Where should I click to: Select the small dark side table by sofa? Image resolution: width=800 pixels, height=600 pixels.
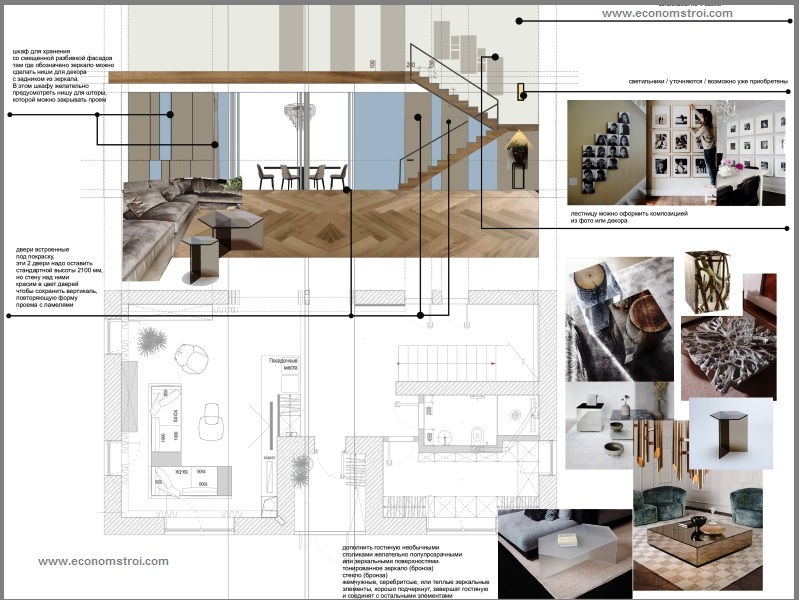pos(201,260)
